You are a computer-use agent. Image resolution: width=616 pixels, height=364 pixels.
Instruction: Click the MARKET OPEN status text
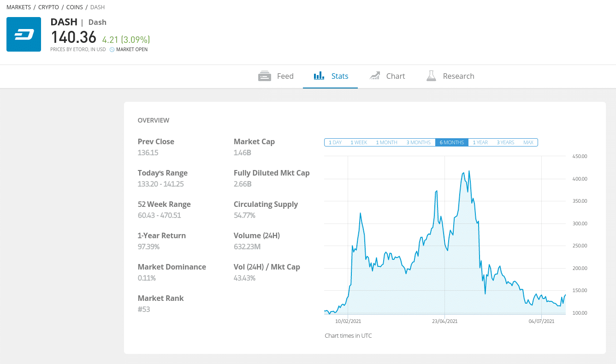[132, 49]
